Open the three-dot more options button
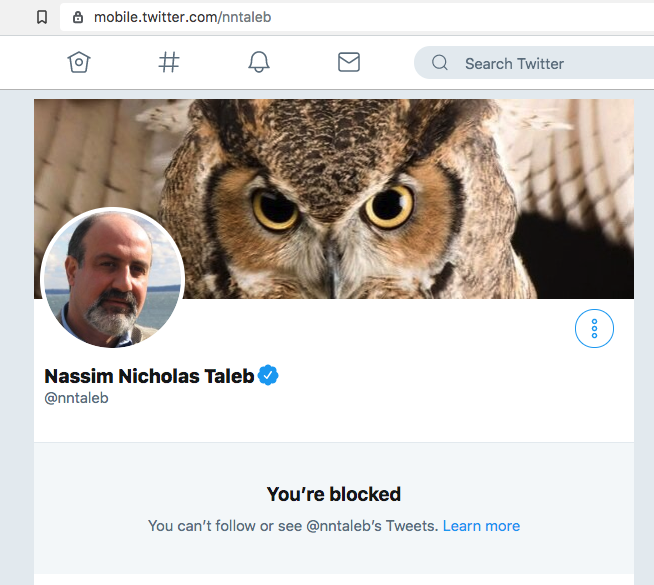 pos(594,328)
